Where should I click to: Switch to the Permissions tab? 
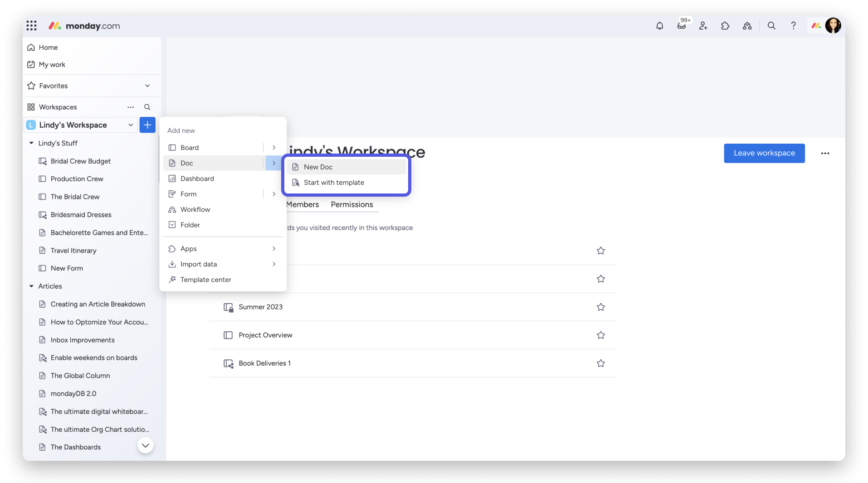tap(352, 205)
